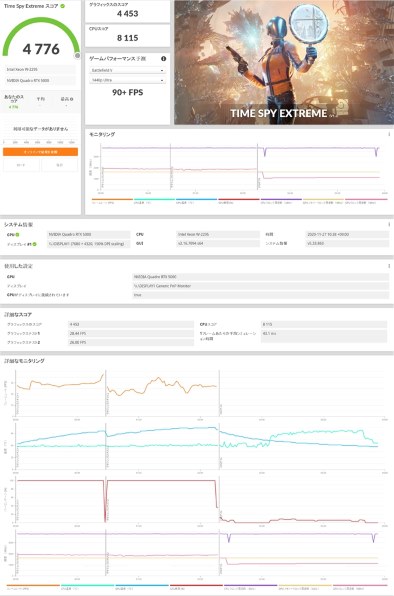Toggle the teal CPU temperature series in Monitoring legend

pos(154,201)
